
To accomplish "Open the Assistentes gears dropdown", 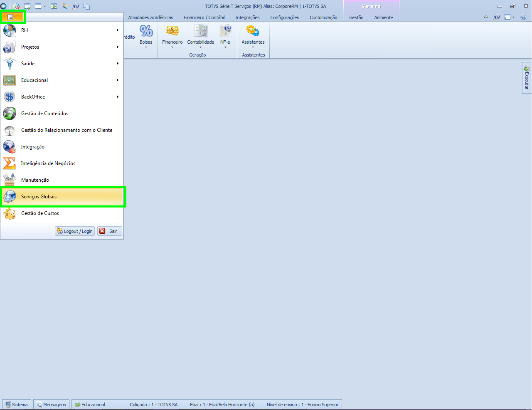I will [x=253, y=37].
